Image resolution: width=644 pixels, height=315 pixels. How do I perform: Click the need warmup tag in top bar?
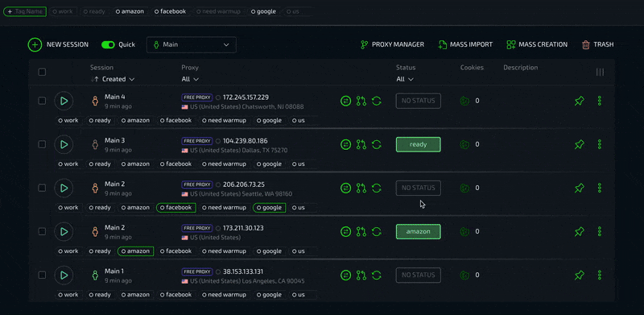tap(218, 11)
